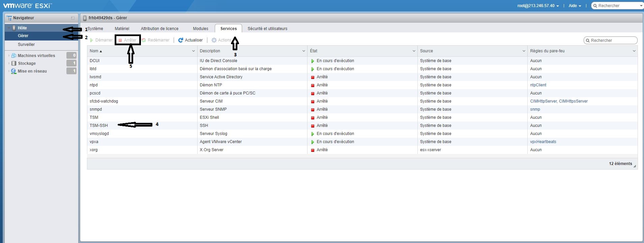
Task: Expand the Machines virtuelles tree node
Action: click(x=9, y=55)
